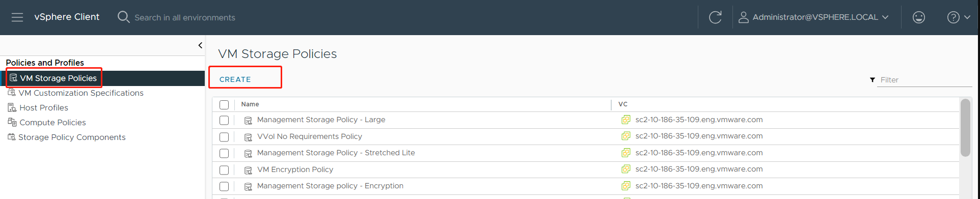
Task: Open the hamburger navigation menu
Action: click(17, 17)
